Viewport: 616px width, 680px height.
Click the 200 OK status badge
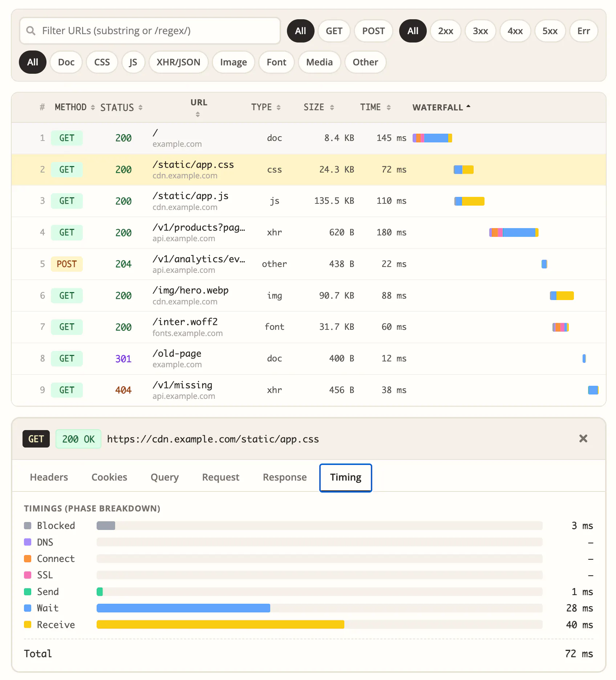[x=78, y=439]
